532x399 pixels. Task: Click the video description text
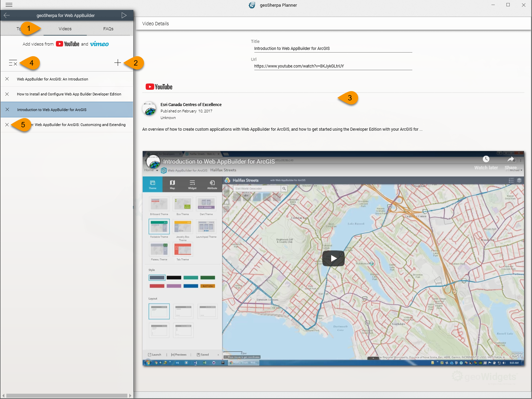coord(282,129)
